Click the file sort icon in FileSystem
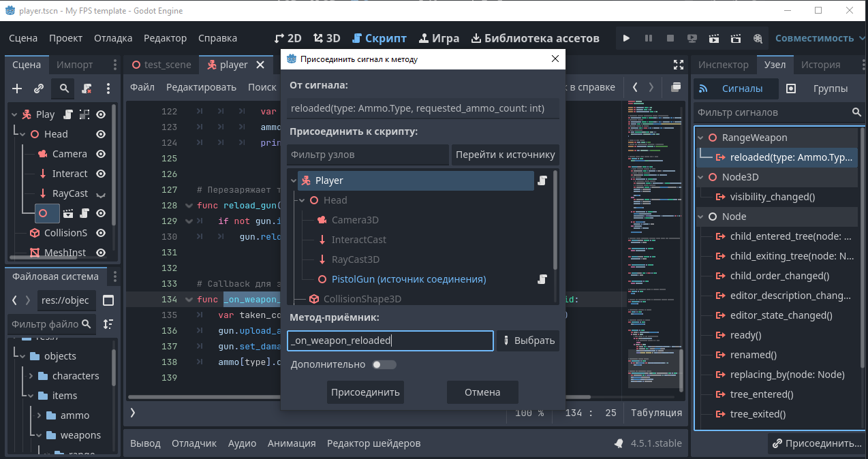Image resolution: width=868 pixels, height=459 pixels. [x=108, y=324]
